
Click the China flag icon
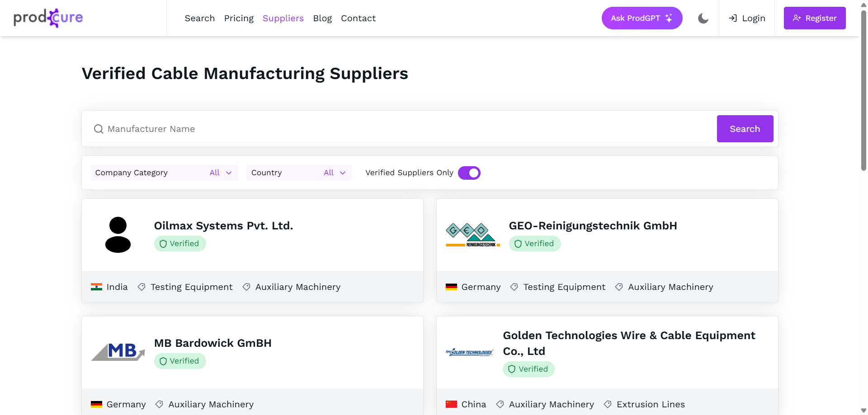click(451, 404)
